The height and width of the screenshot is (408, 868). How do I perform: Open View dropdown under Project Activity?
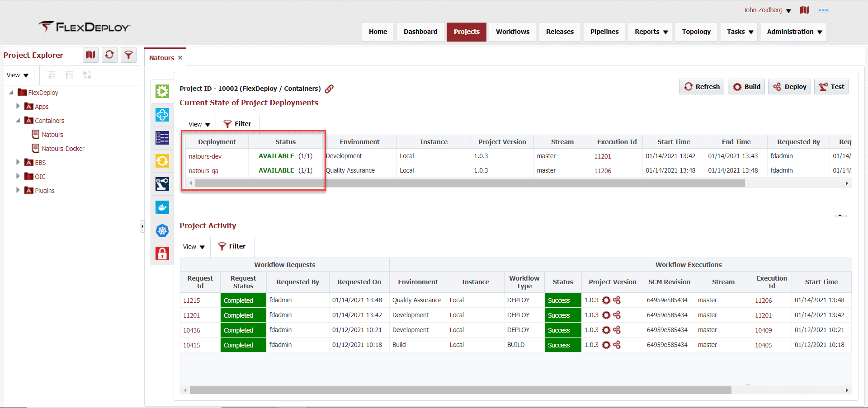[x=194, y=247]
